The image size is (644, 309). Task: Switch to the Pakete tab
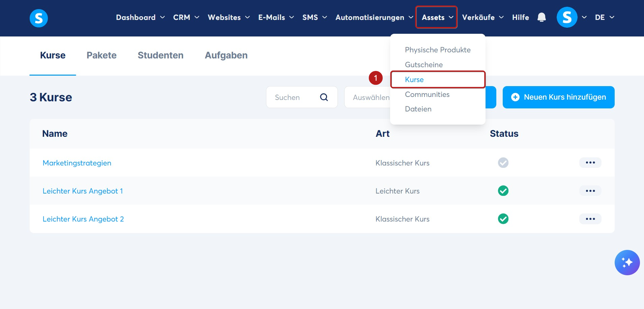click(x=101, y=55)
